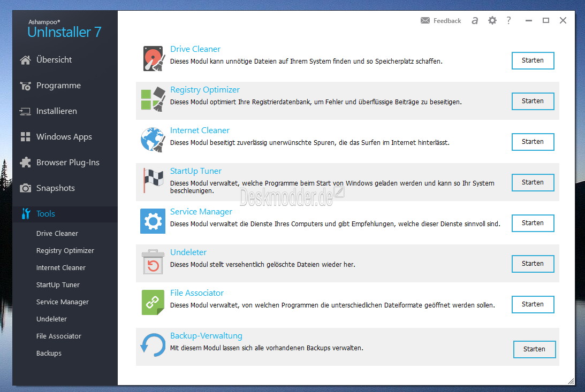
Task: Click the Internet Cleaner globe icon
Action: [153, 140]
